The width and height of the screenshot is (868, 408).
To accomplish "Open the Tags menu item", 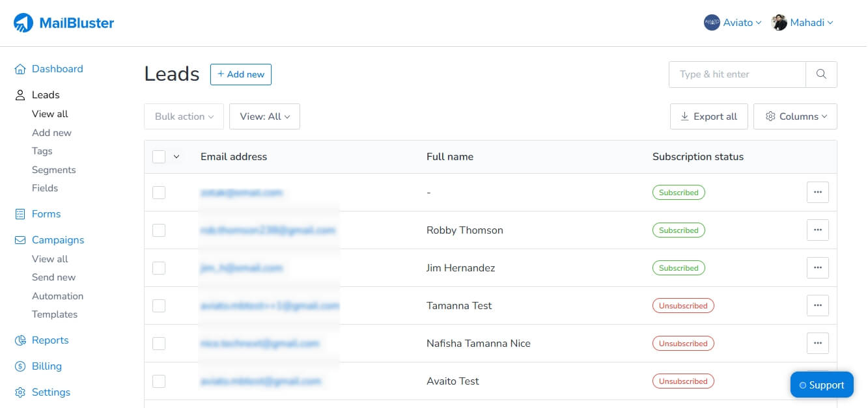I will (42, 151).
